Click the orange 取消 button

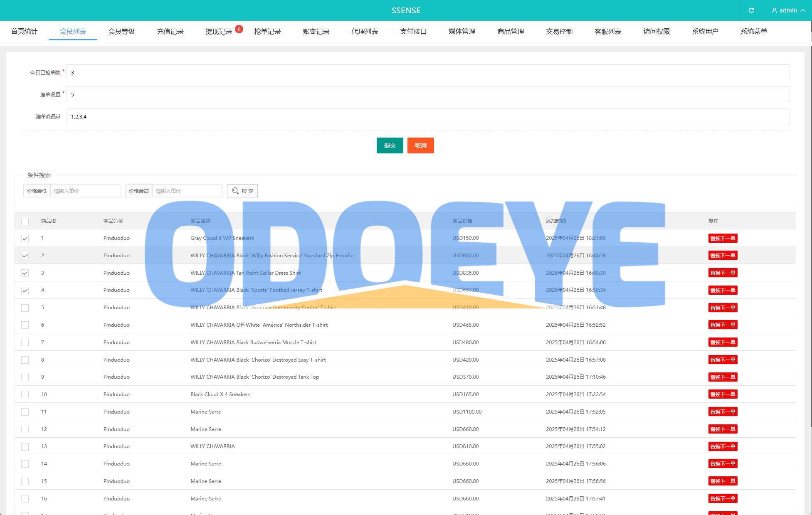[x=420, y=145]
